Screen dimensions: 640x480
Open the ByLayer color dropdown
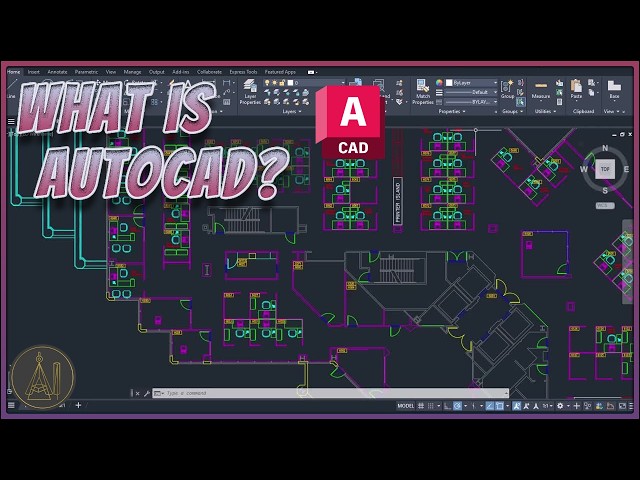tap(495, 83)
